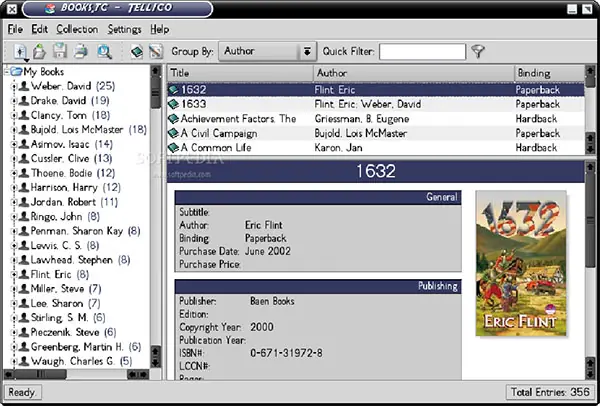
Task: Open the Edit menu
Action: click(x=39, y=29)
